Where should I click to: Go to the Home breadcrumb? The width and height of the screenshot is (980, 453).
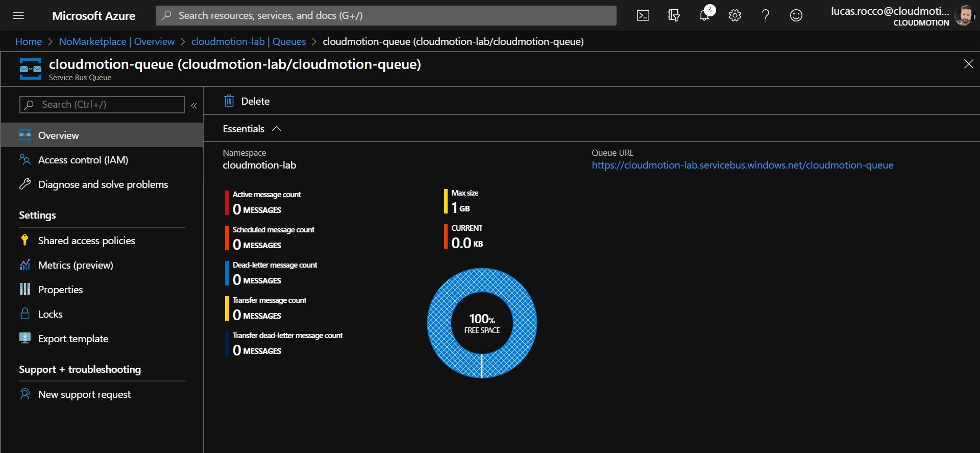tap(29, 41)
